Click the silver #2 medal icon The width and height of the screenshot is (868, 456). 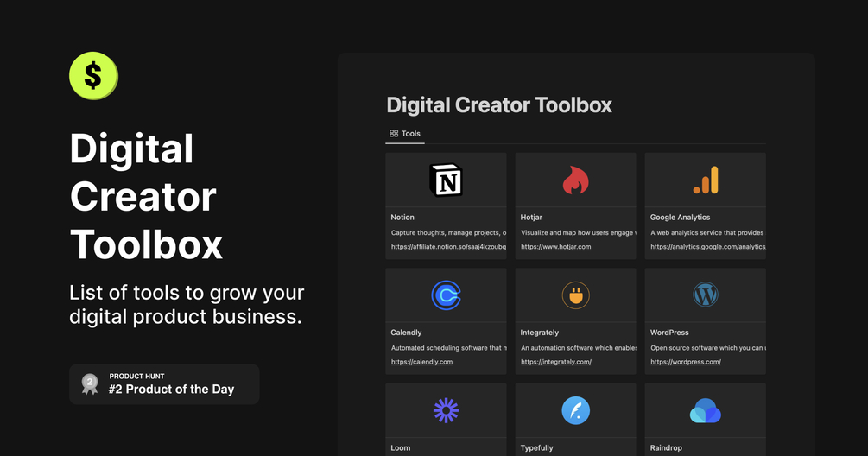click(x=90, y=384)
